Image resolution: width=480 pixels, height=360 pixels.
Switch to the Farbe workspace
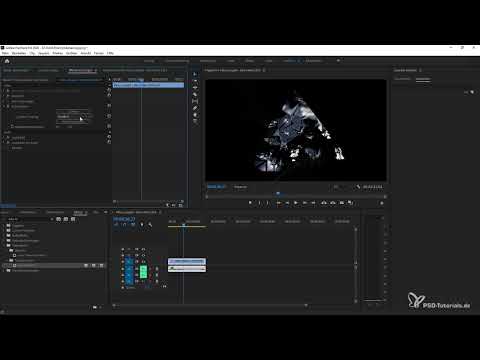(231, 61)
